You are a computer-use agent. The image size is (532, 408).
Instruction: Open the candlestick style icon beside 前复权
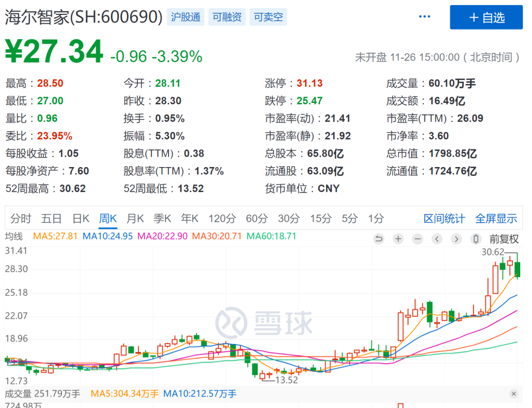coord(476,238)
